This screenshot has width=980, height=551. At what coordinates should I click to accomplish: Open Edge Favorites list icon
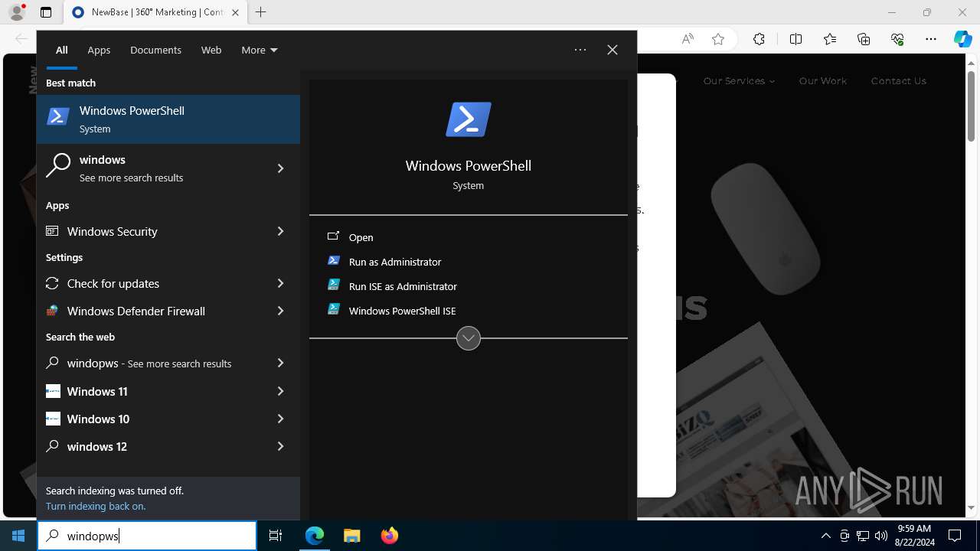coord(830,39)
